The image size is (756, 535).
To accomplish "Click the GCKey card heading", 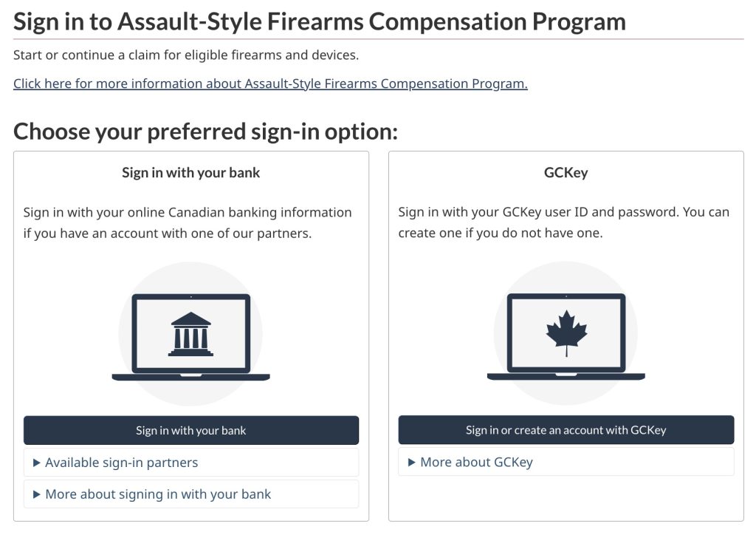I will pos(566,172).
